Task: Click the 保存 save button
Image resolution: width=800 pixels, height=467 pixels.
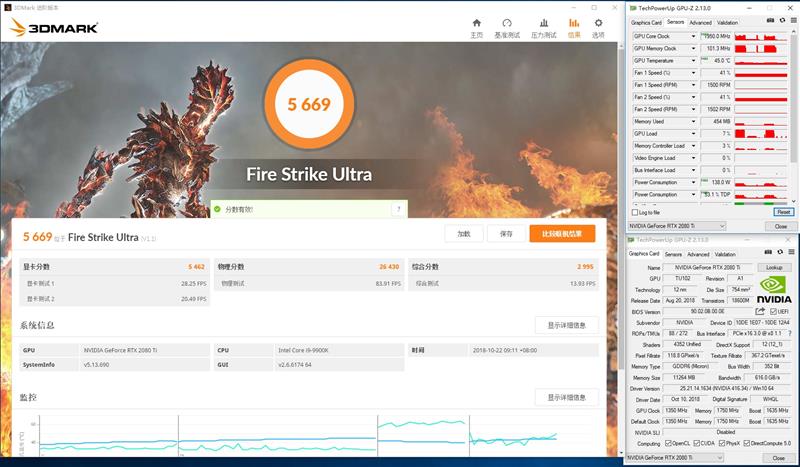Action: coord(506,234)
